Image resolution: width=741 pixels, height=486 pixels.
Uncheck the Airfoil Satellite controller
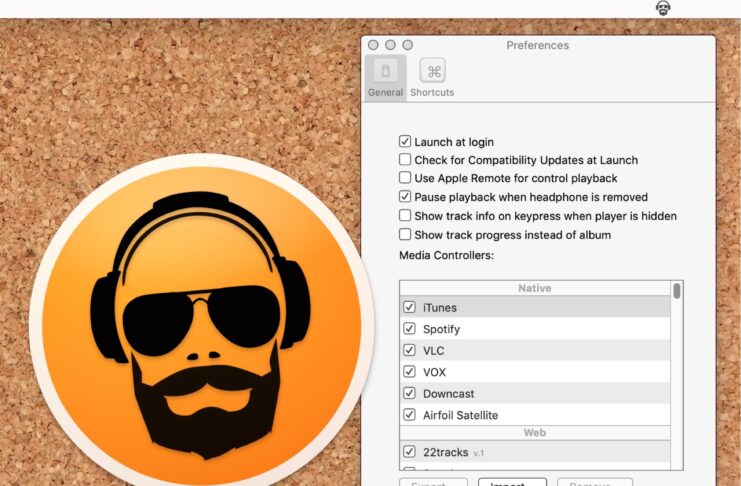pos(409,415)
